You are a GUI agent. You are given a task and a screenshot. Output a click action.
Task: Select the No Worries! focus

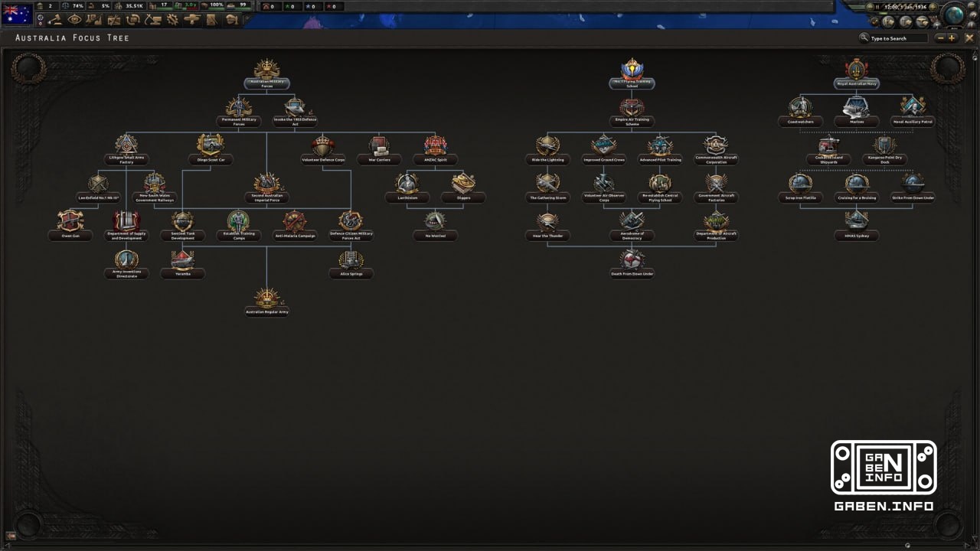tap(435, 226)
